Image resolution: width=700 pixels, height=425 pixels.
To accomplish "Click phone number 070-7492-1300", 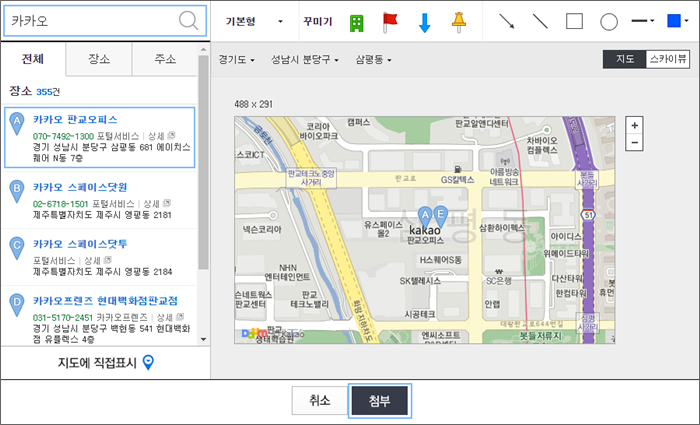I will 63,136.
